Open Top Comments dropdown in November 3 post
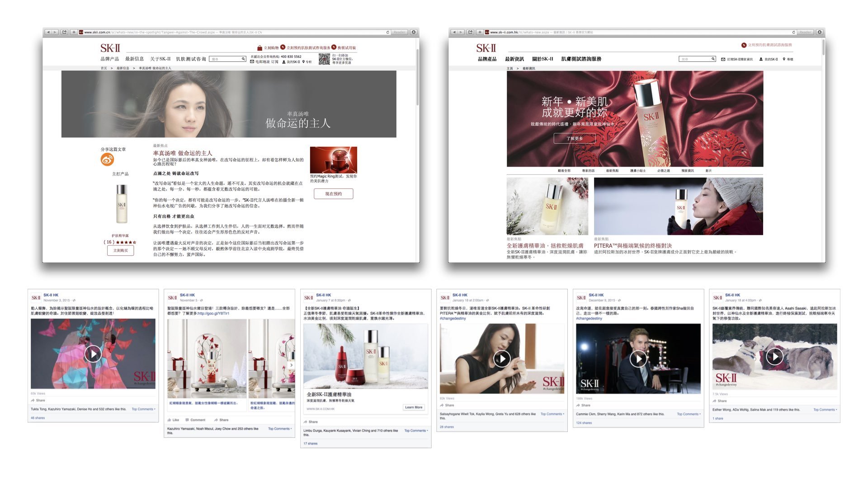868x488 pixels. coord(143,409)
